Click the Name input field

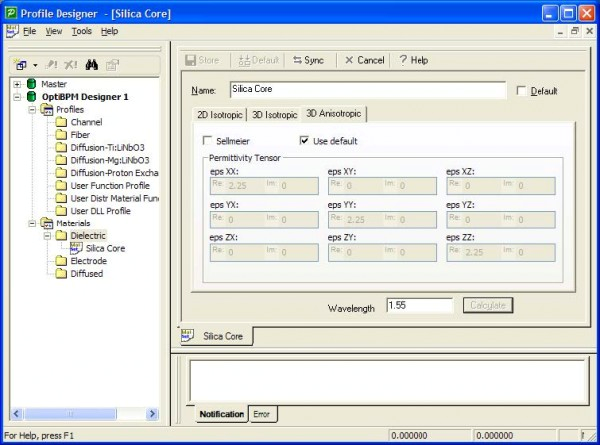pos(368,90)
